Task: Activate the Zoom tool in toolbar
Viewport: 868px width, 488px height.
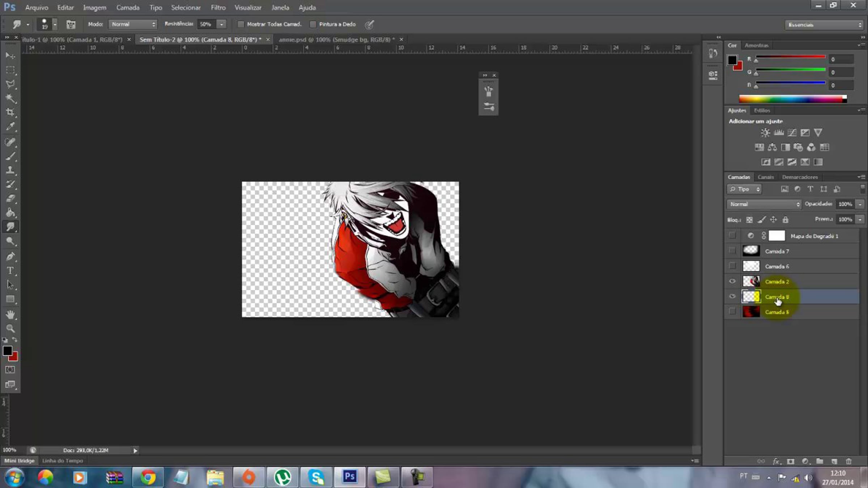Action: coord(10,329)
